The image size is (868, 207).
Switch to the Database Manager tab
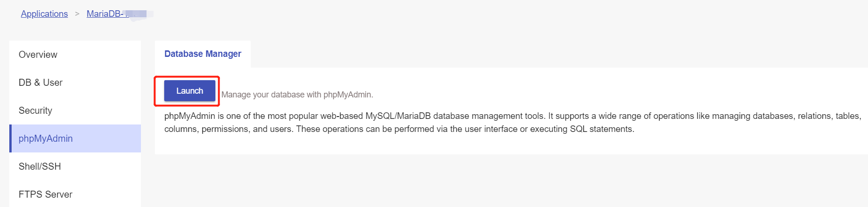pos(203,54)
